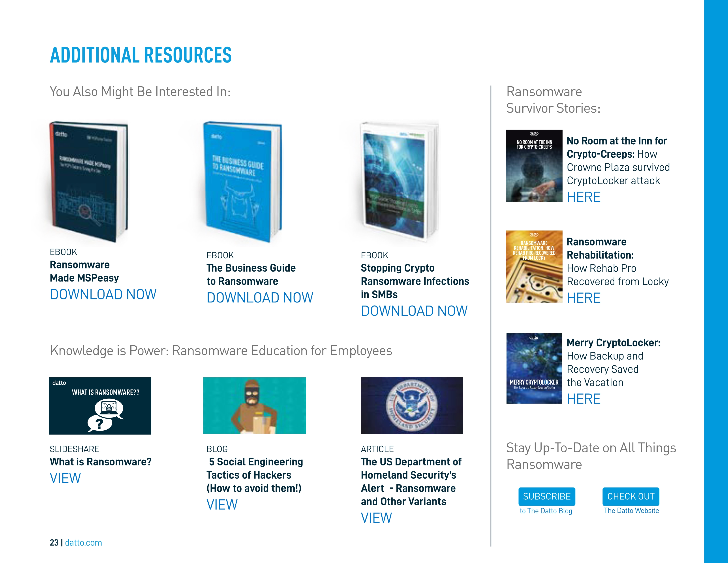Click the No Room at the Inn cover
The image size is (728, 563).
click(x=534, y=166)
